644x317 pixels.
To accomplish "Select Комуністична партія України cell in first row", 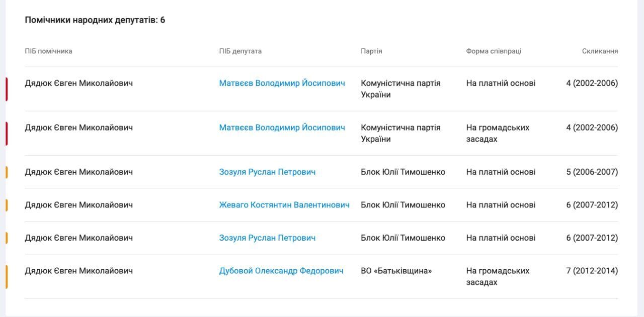I will click(400, 89).
